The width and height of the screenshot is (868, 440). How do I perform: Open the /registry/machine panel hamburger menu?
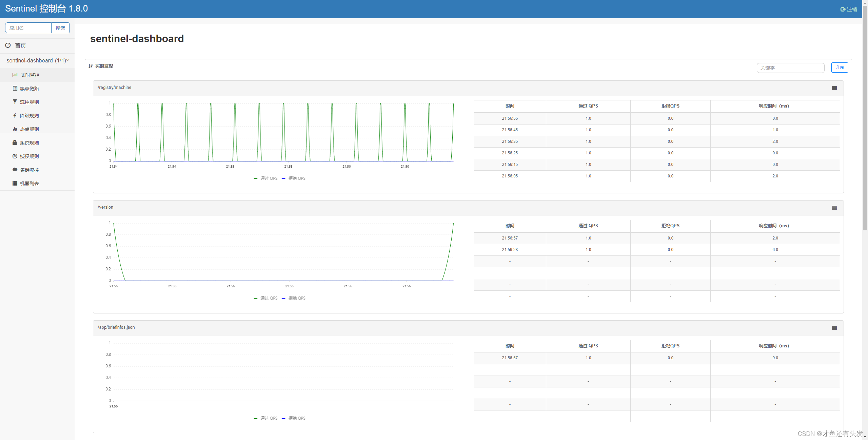point(834,88)
